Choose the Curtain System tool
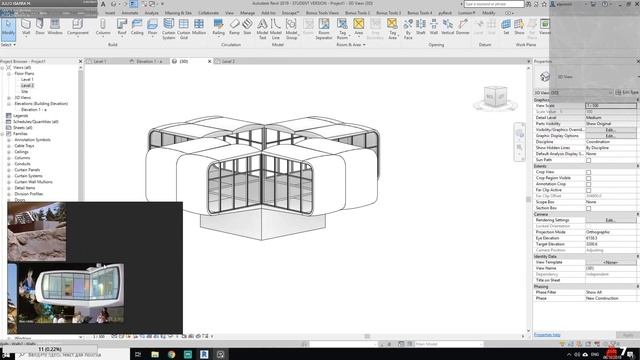 (168, 29)
